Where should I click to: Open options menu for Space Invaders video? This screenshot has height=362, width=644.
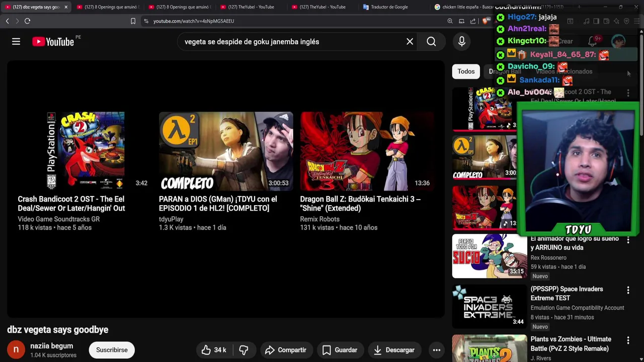pos(628,291)
